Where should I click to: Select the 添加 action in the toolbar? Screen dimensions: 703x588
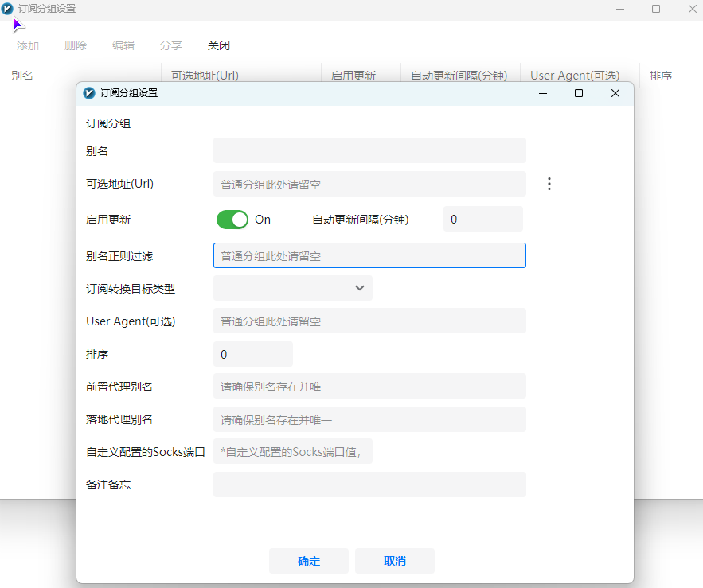[x=27, y=45]
